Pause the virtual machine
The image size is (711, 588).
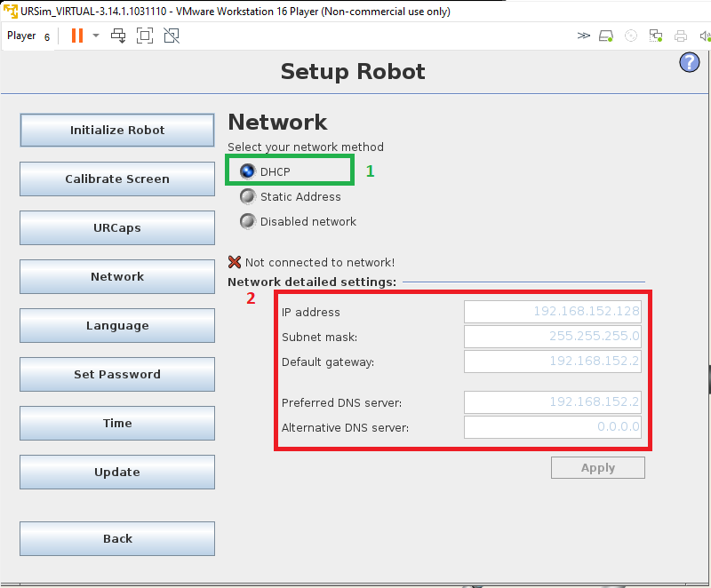[x=77, y=36]
